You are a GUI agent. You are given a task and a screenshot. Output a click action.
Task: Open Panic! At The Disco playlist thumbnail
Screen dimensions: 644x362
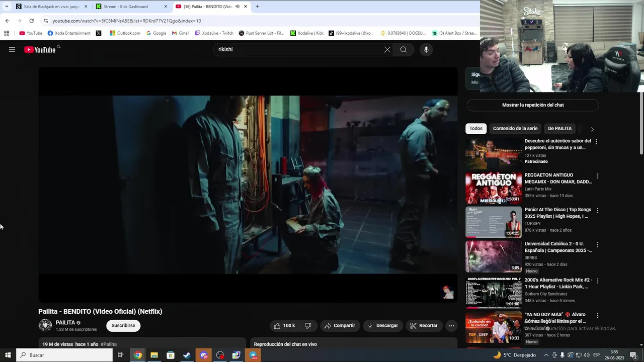pos(494,222)
